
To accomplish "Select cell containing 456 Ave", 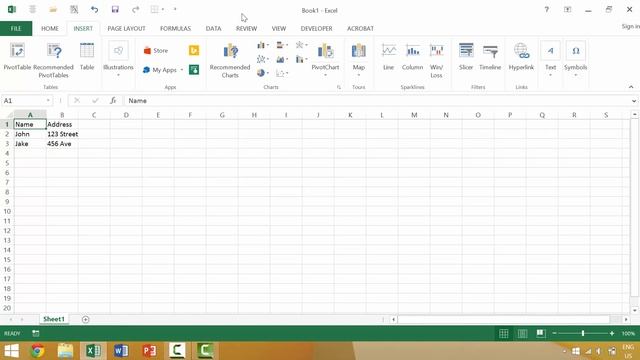I will [x=62, y=144].
